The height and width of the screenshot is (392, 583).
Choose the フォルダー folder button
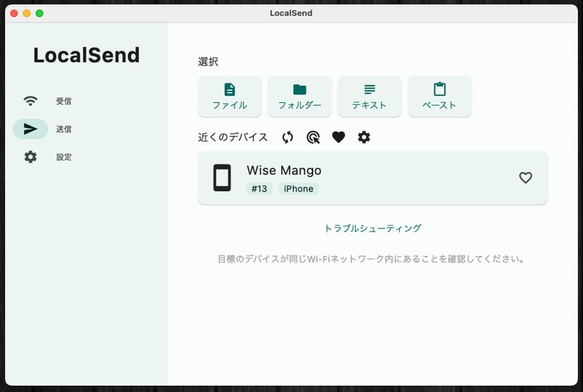(x=300, y=96)
